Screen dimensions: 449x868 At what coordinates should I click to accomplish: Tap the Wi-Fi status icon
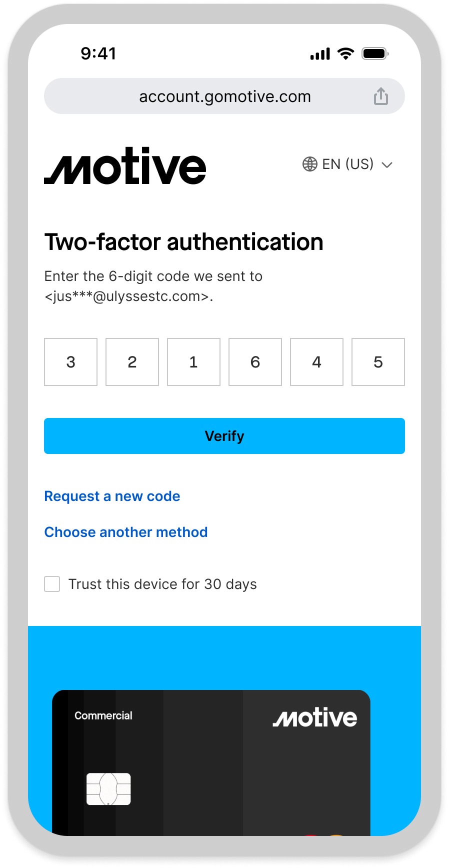[x=345, y=53]
